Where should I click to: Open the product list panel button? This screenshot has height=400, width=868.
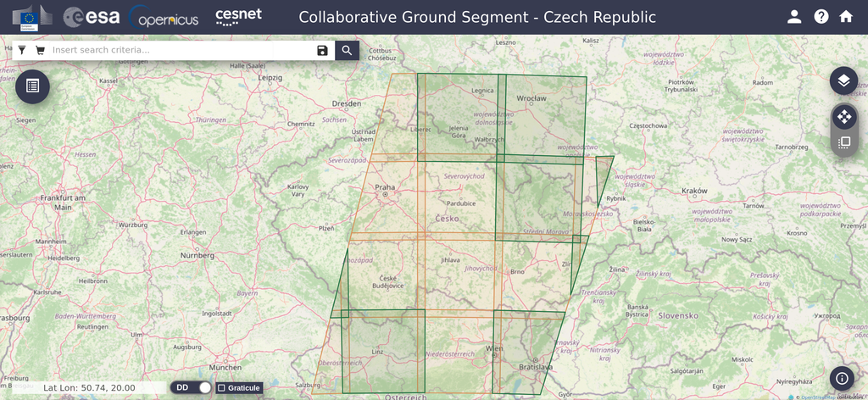(x=32, y=86)
